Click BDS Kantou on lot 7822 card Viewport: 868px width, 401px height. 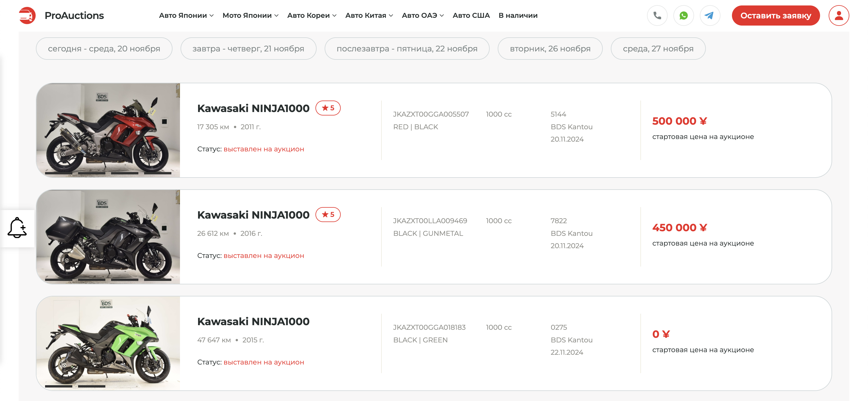[x=571, y=233]
